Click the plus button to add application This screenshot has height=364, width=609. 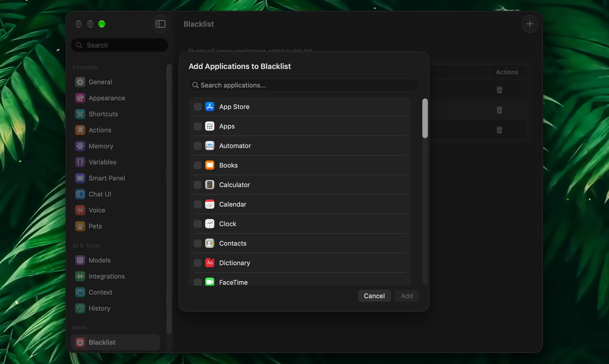coord(529,24)
